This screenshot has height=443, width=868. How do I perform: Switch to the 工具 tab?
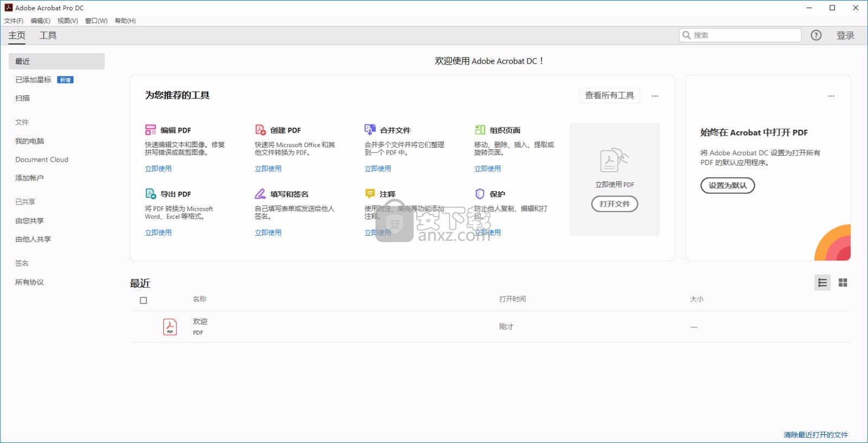tap(48, 35)
